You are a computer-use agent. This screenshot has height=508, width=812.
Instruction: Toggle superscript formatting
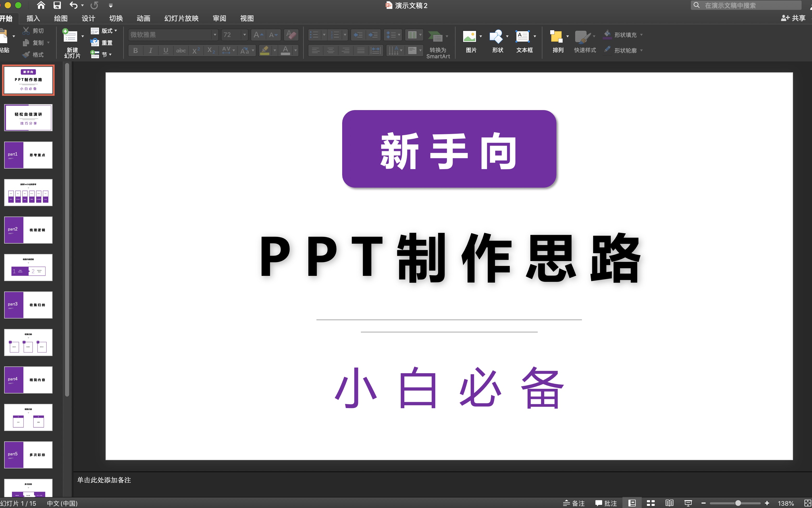pyautogui.click(x=196, y=50)
